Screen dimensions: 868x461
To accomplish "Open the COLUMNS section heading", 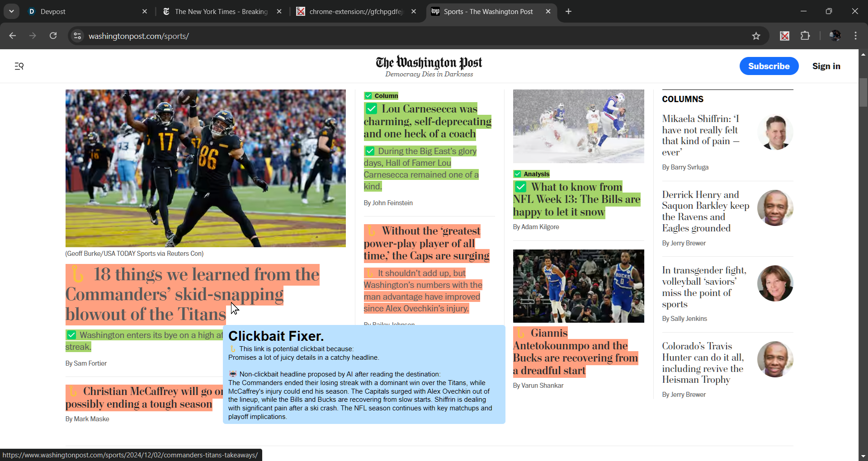I will pos(682,99).
